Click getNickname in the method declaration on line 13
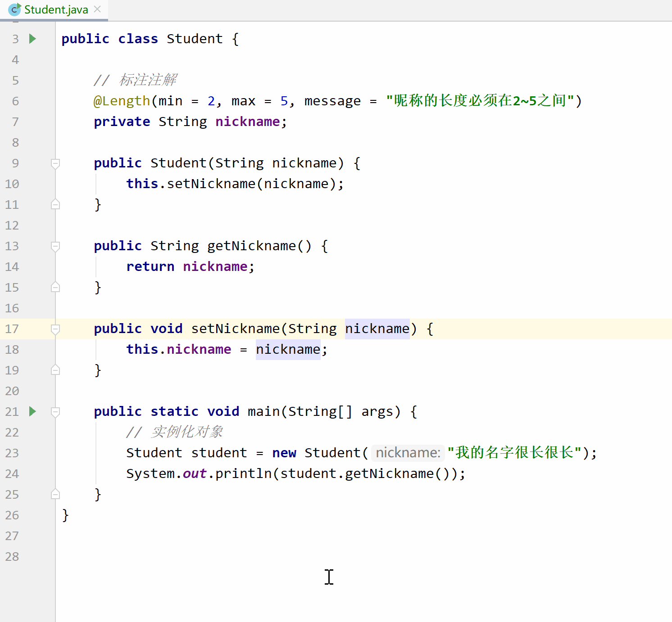 (x=252, y=246)
